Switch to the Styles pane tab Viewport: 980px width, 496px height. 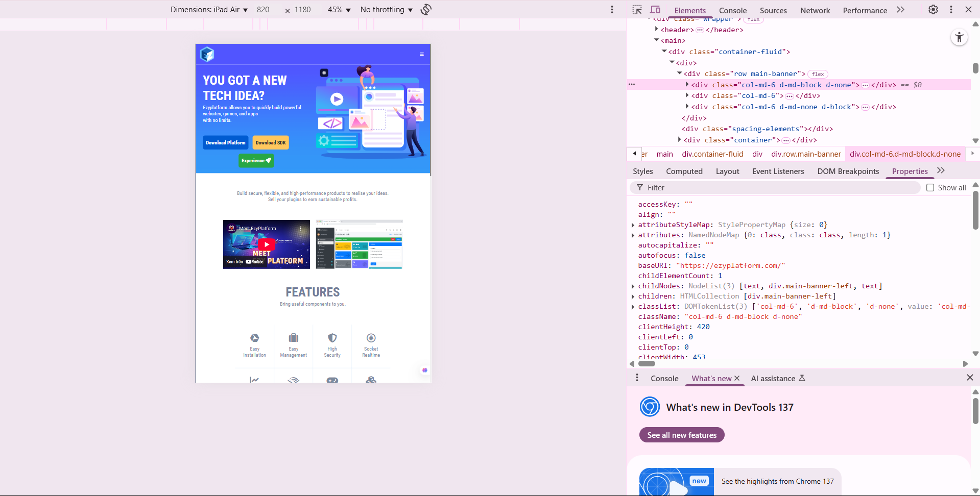coord(643,171)
